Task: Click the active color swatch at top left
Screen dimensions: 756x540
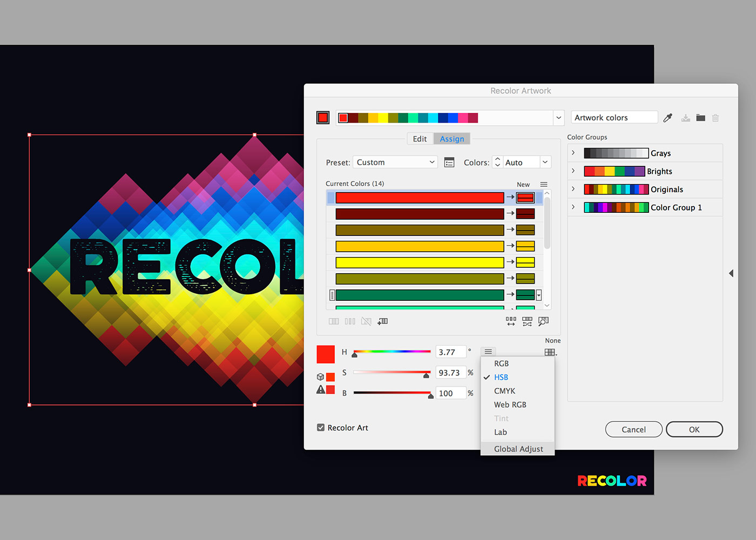Action: pos(323,118)
